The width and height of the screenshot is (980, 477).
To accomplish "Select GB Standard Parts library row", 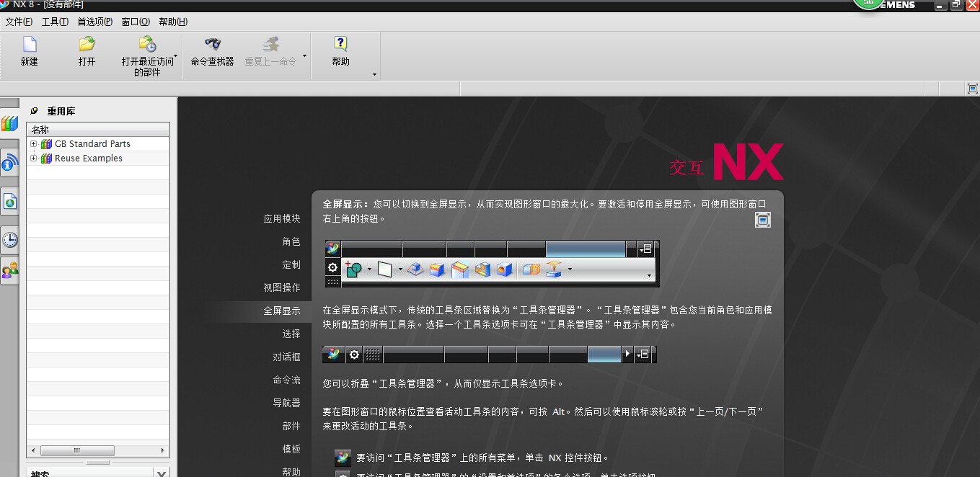I will tap(98, 144).
